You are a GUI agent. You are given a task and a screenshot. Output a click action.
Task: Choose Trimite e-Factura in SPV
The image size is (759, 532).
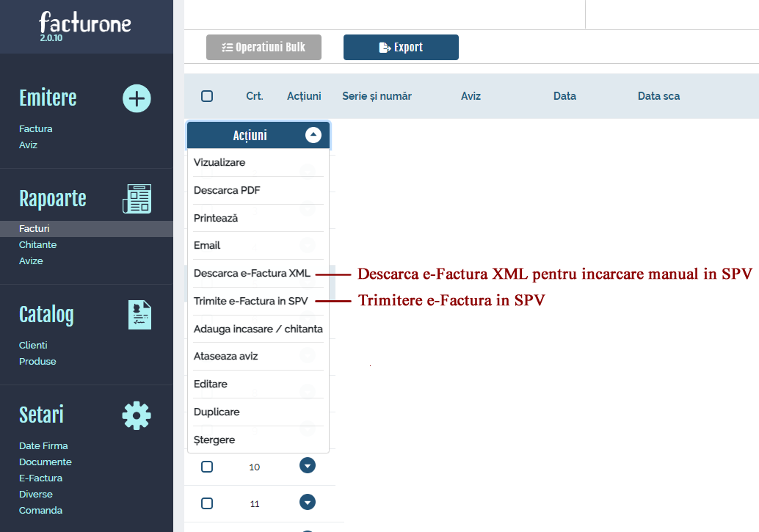coord(258,301)
